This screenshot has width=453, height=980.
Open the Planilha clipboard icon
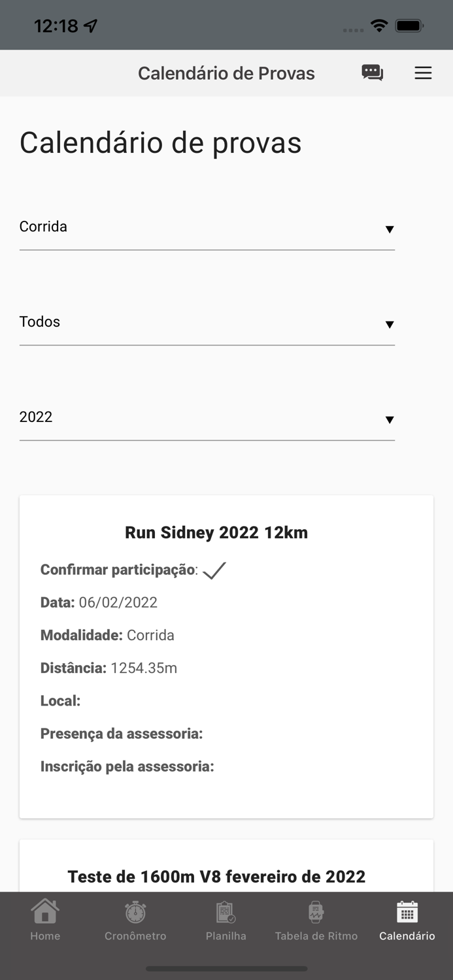(x=226, y=911)
